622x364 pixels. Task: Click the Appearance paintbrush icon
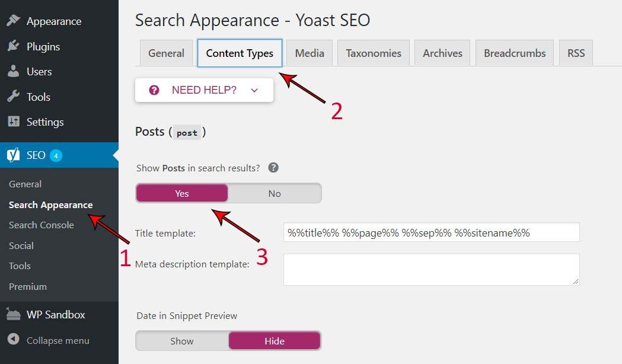pos(13,20)
